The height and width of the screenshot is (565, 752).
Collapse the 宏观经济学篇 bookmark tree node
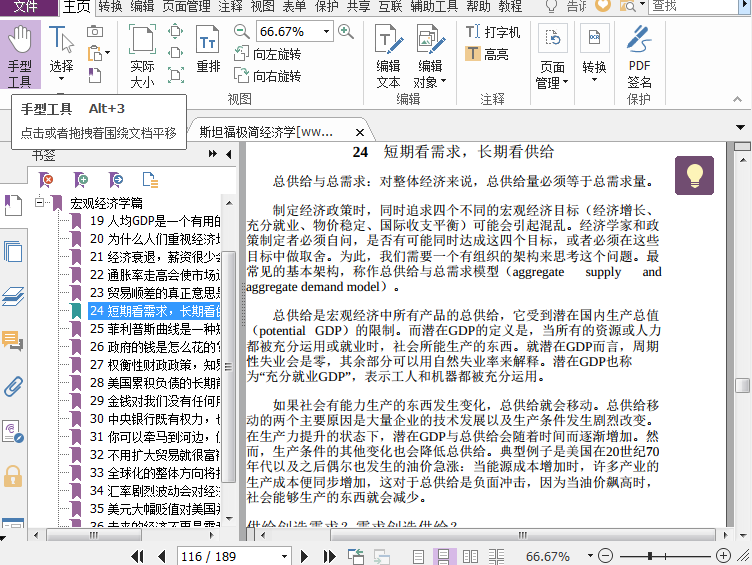[x=41, y=203]
